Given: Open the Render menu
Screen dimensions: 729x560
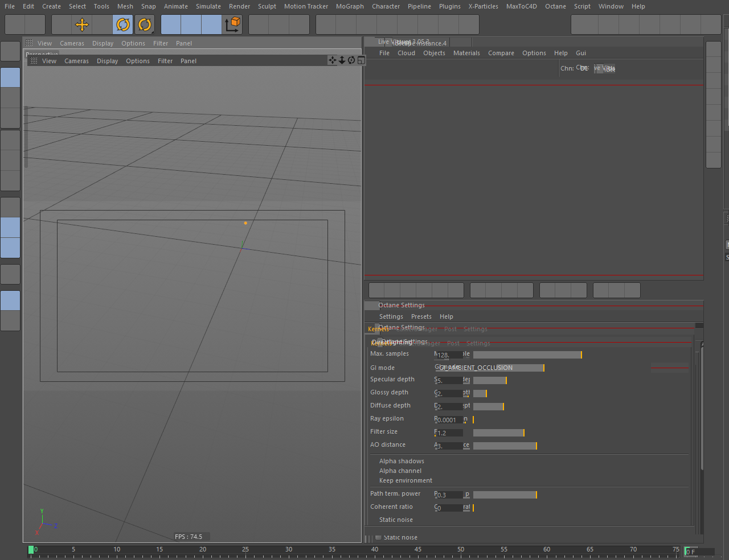Looking at the screenshot, I should pyautogui.click(x=240, y=6).
